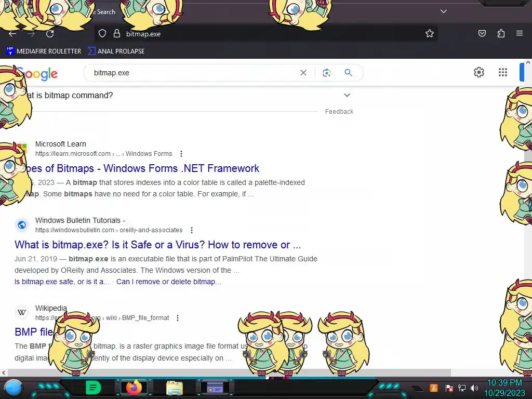Search by image with the Lens camera icon
The width and height of the screenshot is (532, 399).
click(x=326, y=73)
